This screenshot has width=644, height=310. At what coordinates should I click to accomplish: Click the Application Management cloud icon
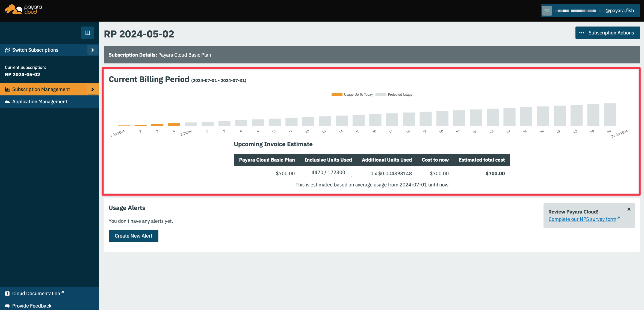click(7, 102)
